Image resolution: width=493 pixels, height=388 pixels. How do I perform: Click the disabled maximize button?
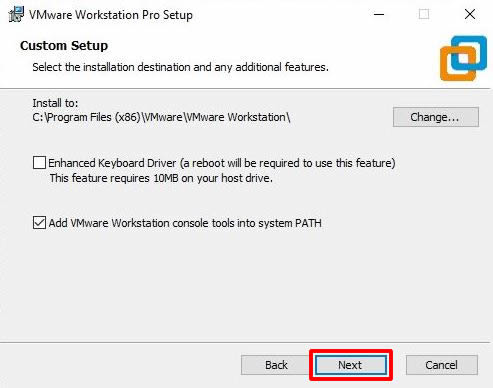click(424, 14)
